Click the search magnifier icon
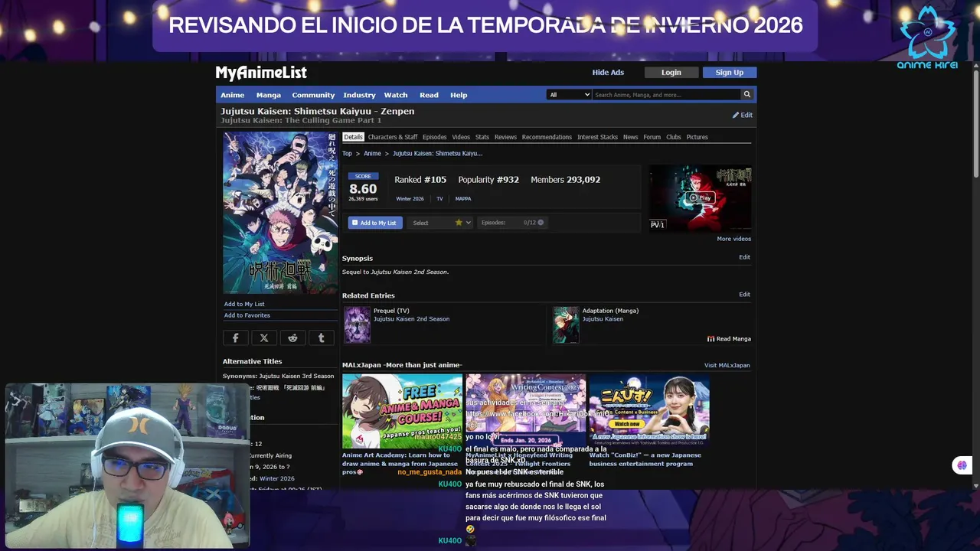The width and height of the screenshot is (980, 551). click(x=746, y=95)
